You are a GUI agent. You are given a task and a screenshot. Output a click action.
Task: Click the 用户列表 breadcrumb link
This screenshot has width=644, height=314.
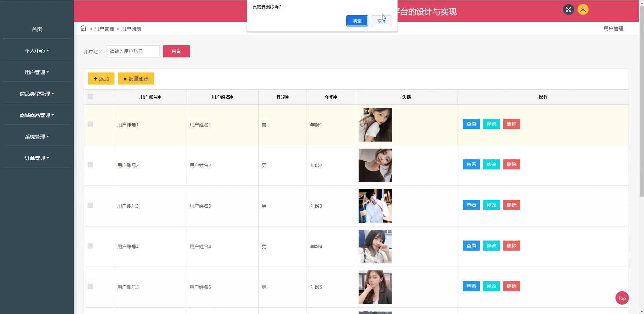click(x=131, y=29)
